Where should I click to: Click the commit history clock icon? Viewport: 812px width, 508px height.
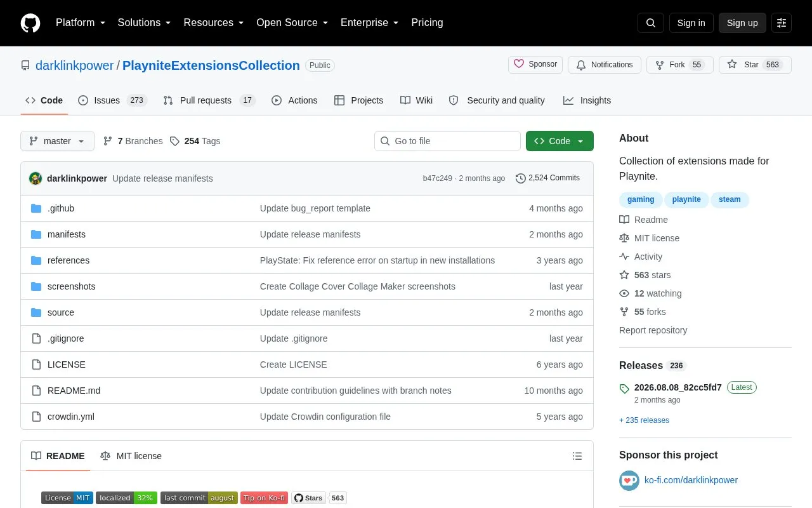point(521,178)
